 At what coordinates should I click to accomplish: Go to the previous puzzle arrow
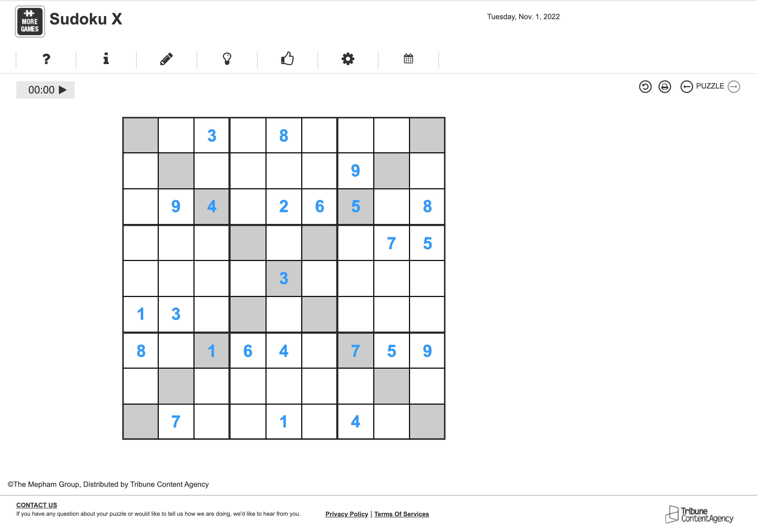coord(687,87)
